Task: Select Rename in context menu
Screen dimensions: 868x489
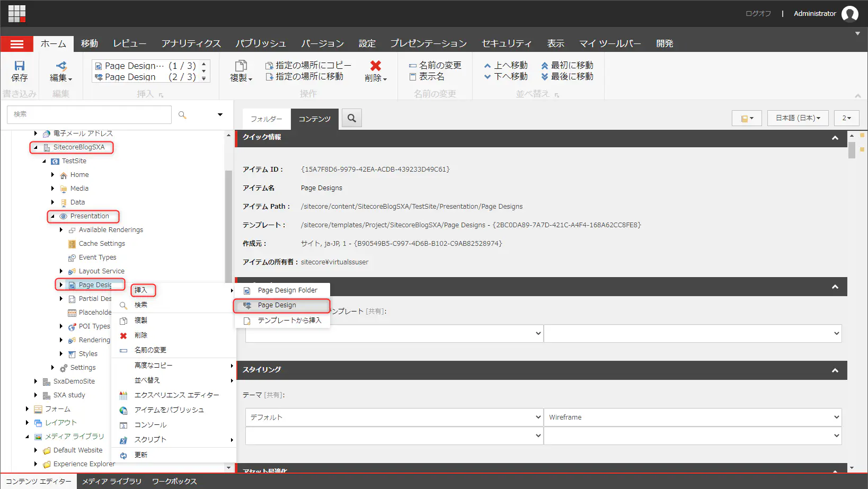Action: click(173, 350)
